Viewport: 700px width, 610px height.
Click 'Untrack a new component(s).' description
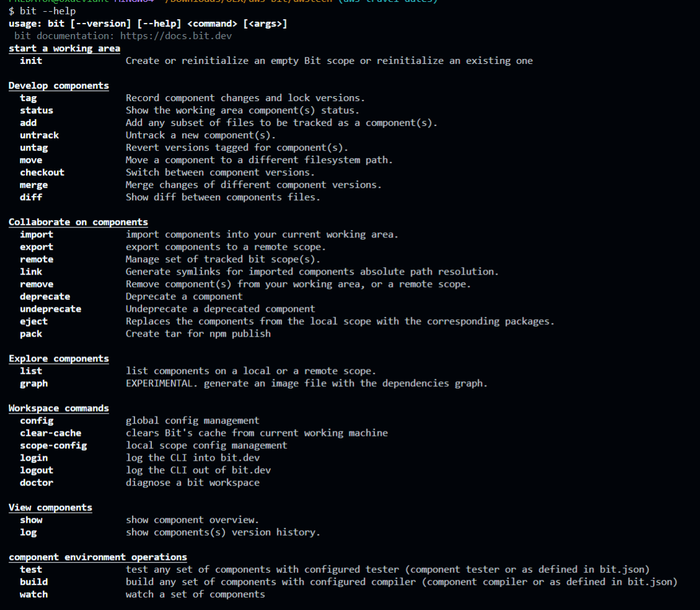pos(200,135)
